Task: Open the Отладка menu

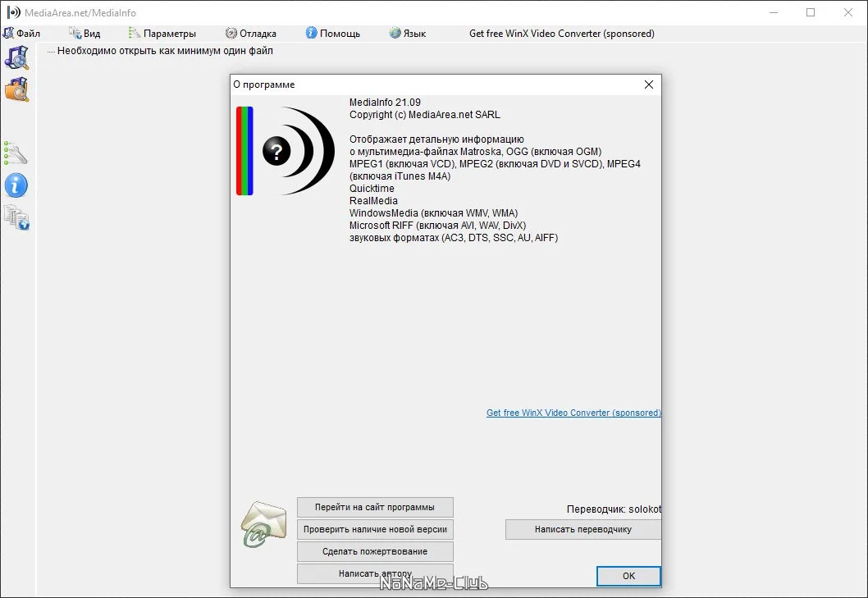Action: point(251,33)
